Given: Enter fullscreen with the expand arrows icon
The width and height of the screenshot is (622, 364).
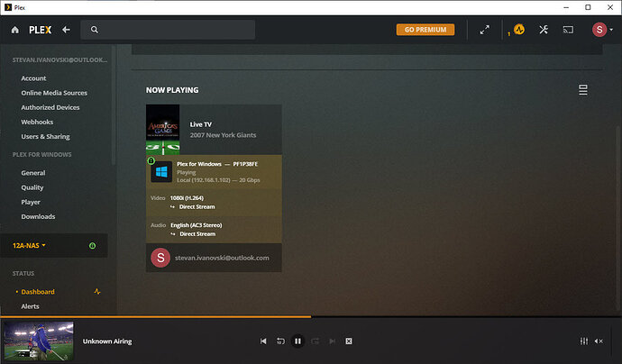Looking at the screenshot, I should point(484,30).
